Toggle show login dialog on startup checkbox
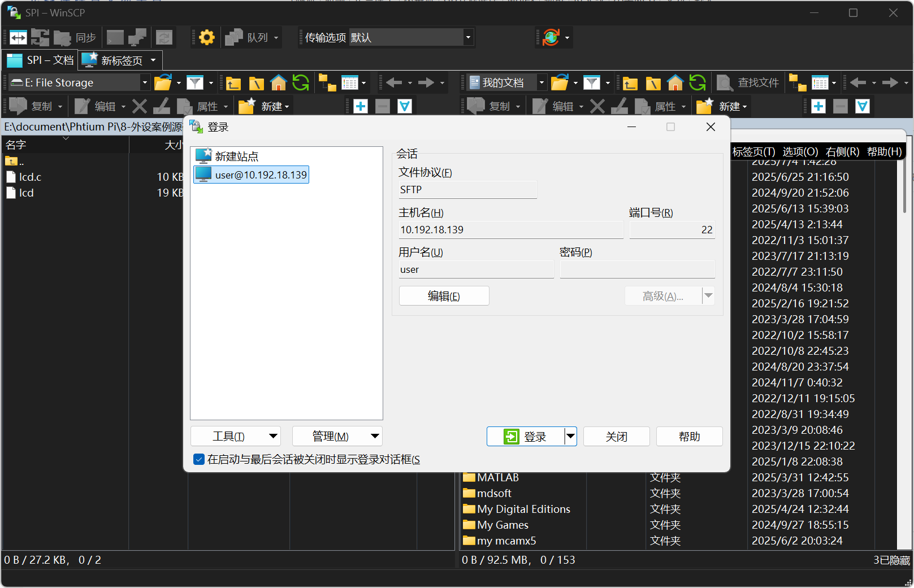Viewport: 914px width, 588px height. pyautogui.click(x=199, y=459)
